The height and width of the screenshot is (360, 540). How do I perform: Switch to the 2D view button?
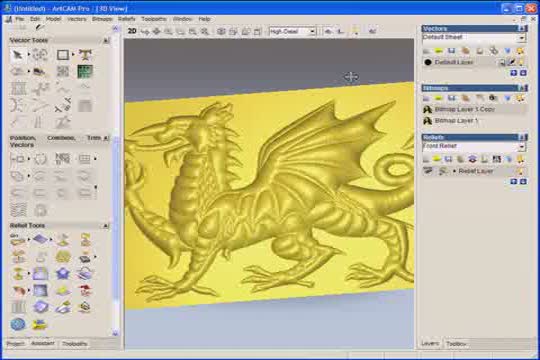pyautogui.click(x=132, y=31)
